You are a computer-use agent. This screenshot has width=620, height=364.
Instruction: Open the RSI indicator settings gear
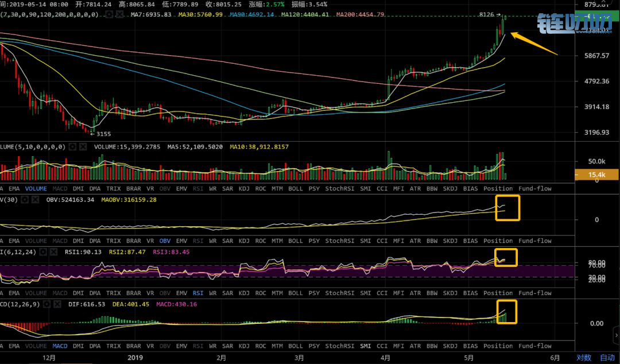[43, 251]
